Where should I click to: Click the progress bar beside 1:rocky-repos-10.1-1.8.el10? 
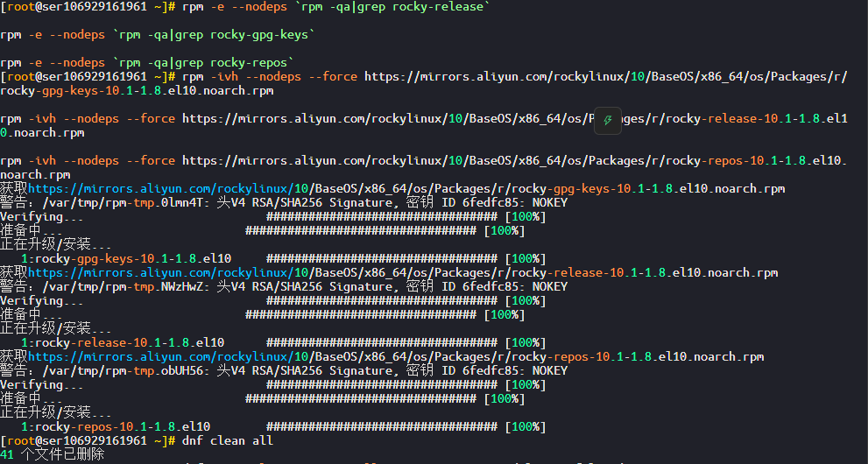(381, 427)
